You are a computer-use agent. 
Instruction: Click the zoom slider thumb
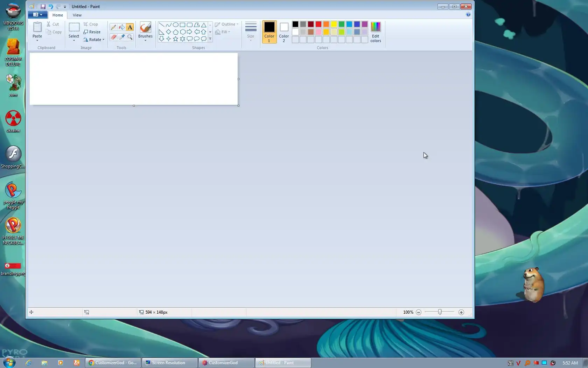tap(440, 312)
